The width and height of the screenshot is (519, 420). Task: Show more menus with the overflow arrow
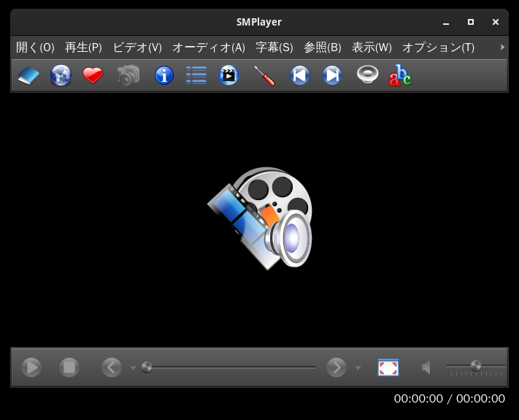502,47
